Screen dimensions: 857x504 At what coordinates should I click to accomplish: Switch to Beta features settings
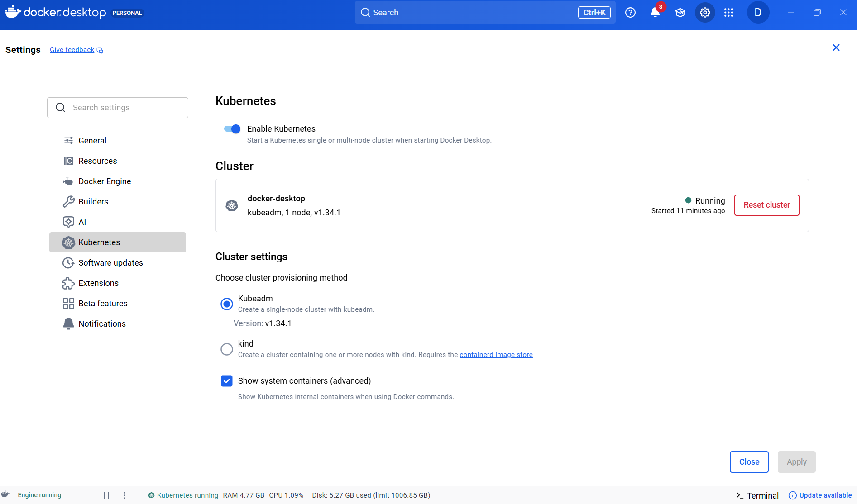click(x=103, y=304)
